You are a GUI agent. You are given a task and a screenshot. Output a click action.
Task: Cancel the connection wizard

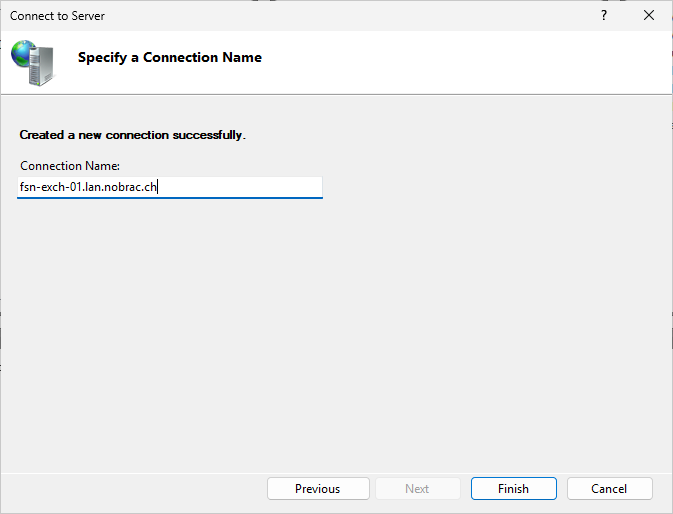609,489
